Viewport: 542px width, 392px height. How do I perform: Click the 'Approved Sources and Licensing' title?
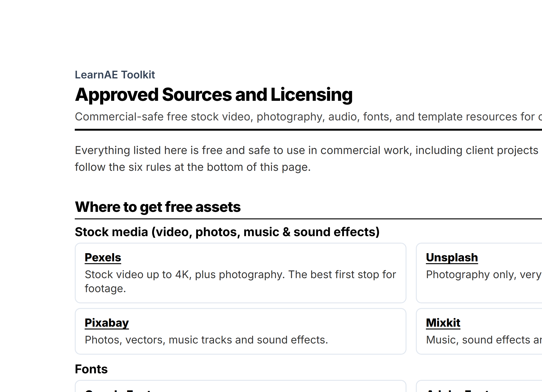coord(214,95)
